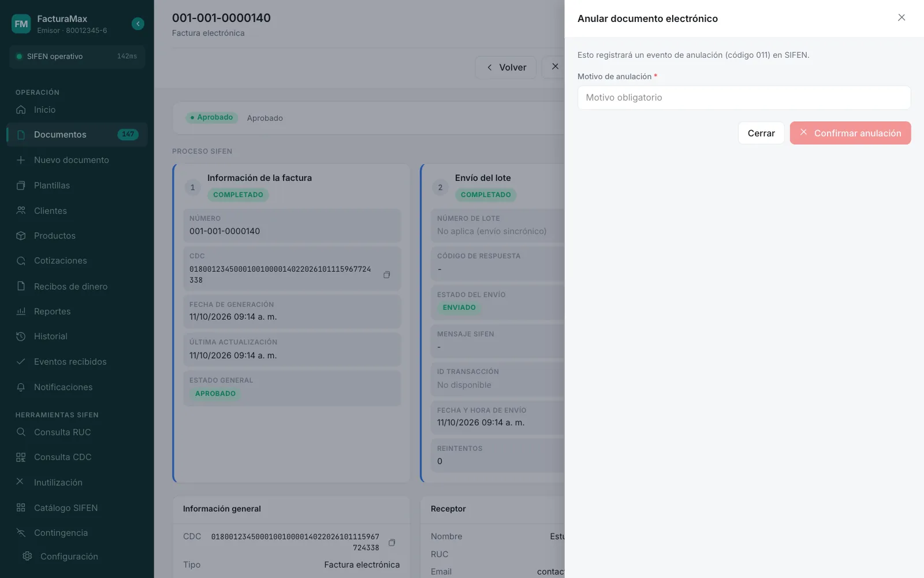924x578 pixels.
Task: Click the 142ms latency value
Action: (127, 57)
